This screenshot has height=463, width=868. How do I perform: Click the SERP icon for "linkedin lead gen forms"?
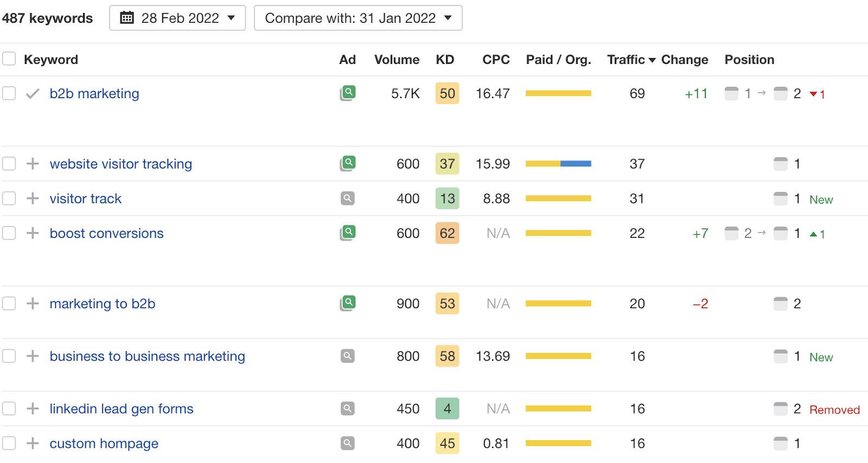[x=347, y=408]
